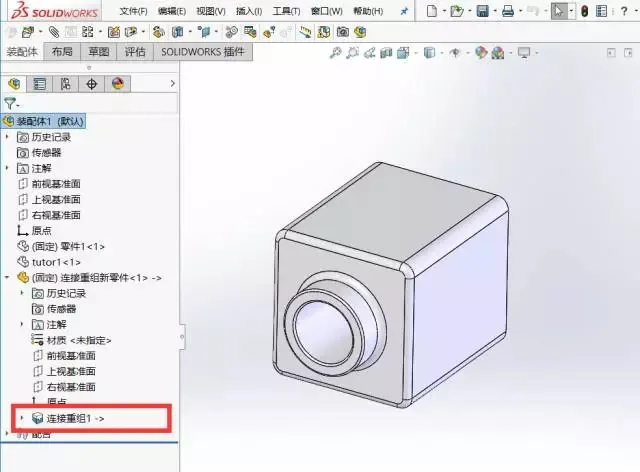The height and width of the screenshot is (472, 640).
Task: Open 文件(F) menu
Action: (x=133, y=11)
